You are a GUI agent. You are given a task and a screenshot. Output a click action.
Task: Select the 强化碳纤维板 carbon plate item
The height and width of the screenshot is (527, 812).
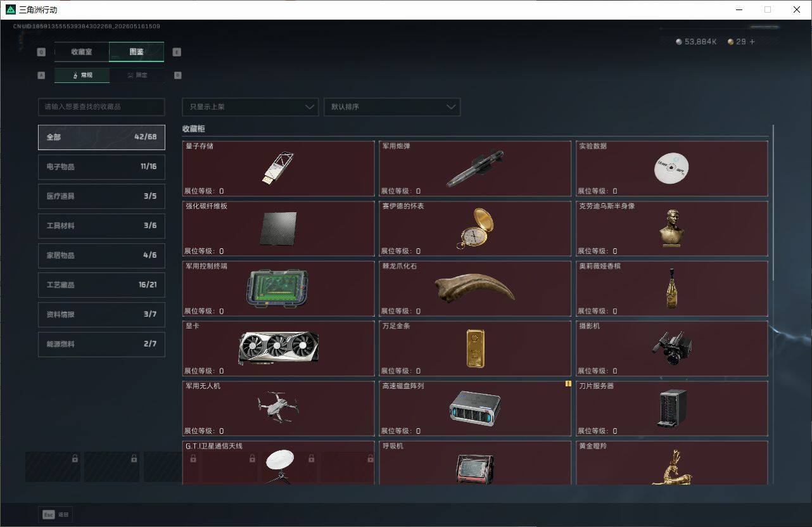pyautogui.click(x=278, y=229)
